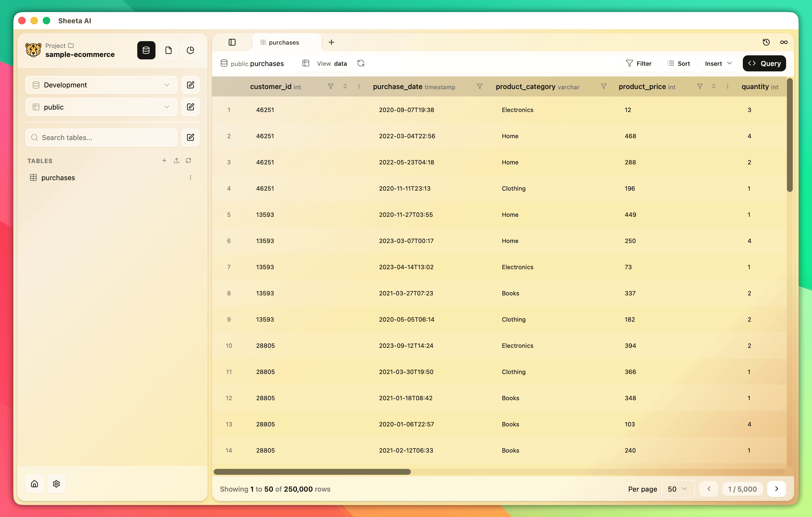This screenshot has height=517, width=812.
Task: Refresh the public.purchases table data
Action: [x=361, y=63]
